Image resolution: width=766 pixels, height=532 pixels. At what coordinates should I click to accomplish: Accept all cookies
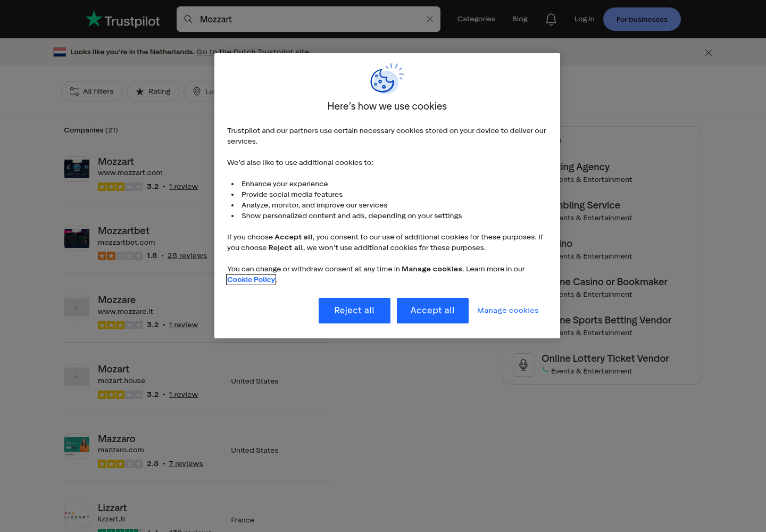[x=432, y=311]
